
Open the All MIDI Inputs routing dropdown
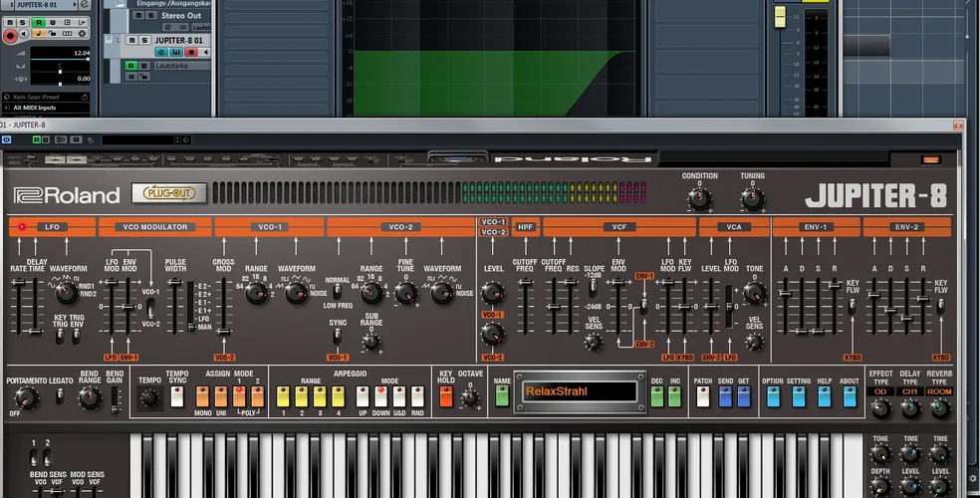(x=46, y=108)
